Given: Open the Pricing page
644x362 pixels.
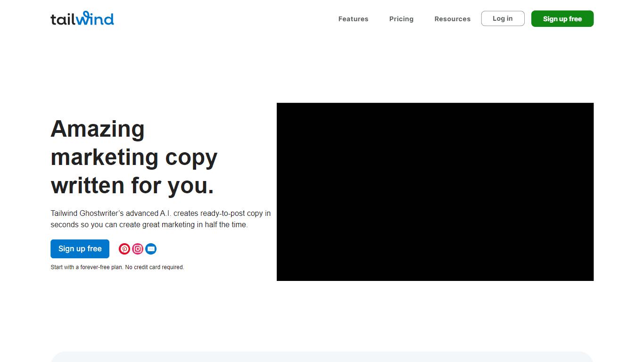Looking at the screenshot, I should pyautogui.click(x=401, y=19).
